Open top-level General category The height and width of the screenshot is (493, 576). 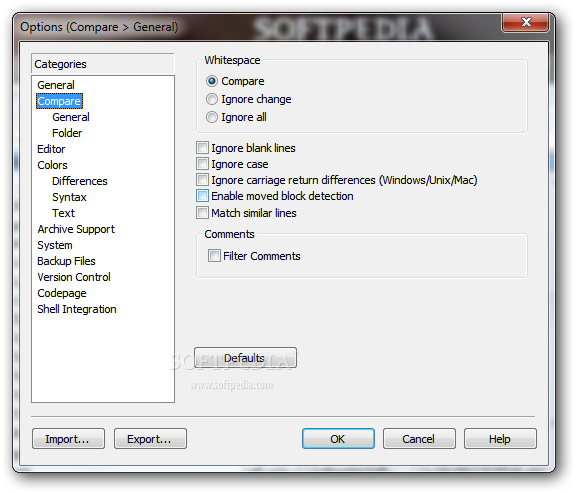(56, 85)
